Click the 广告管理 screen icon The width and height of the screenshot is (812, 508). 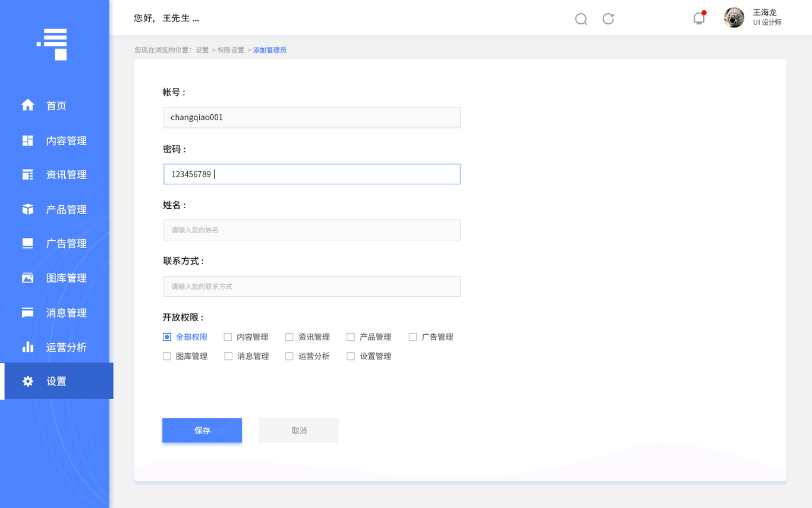(x=27, y=243)
